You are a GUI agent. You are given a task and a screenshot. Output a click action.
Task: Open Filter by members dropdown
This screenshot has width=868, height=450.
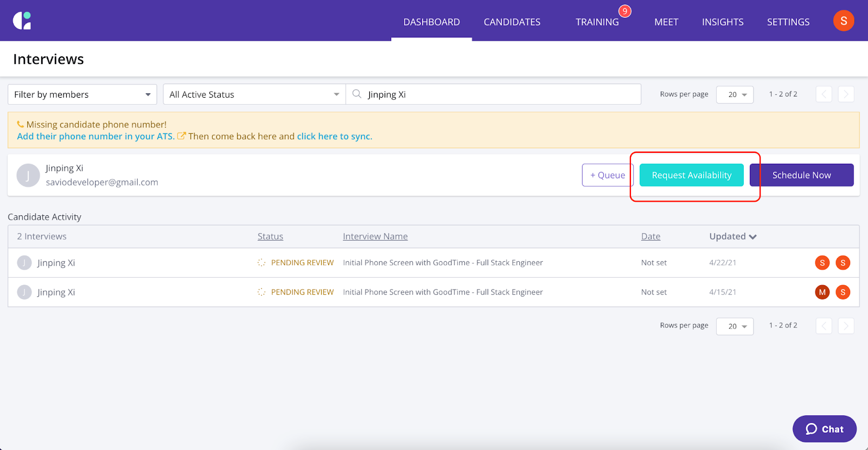(x=82, y=94)
